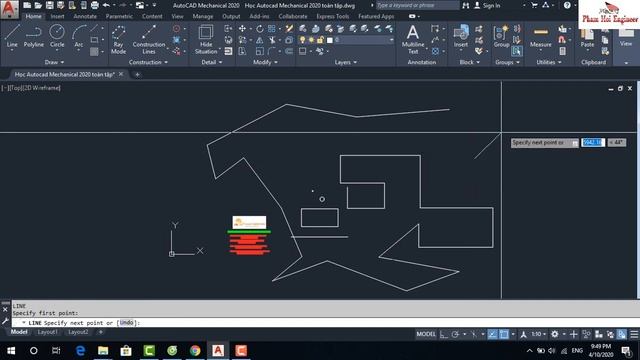Click the Insert block tool
Image resolution: width=640 pixels, height=360 pixels.
tap(461, 36)
